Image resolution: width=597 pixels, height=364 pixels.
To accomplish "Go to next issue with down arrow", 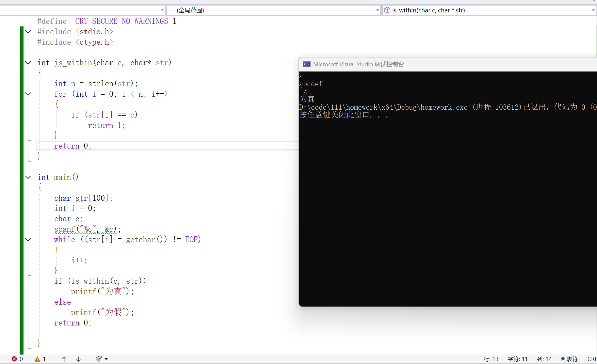I will [x=78, y=359].
